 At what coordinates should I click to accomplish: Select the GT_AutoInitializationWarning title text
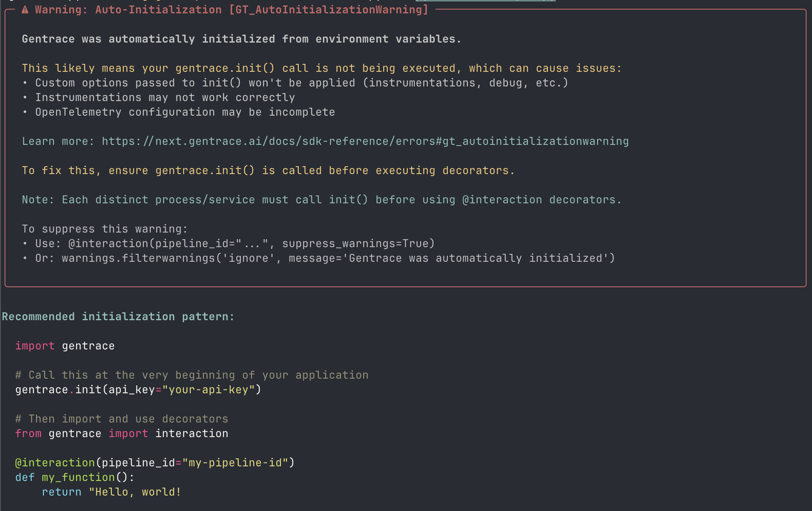(328, 9)
